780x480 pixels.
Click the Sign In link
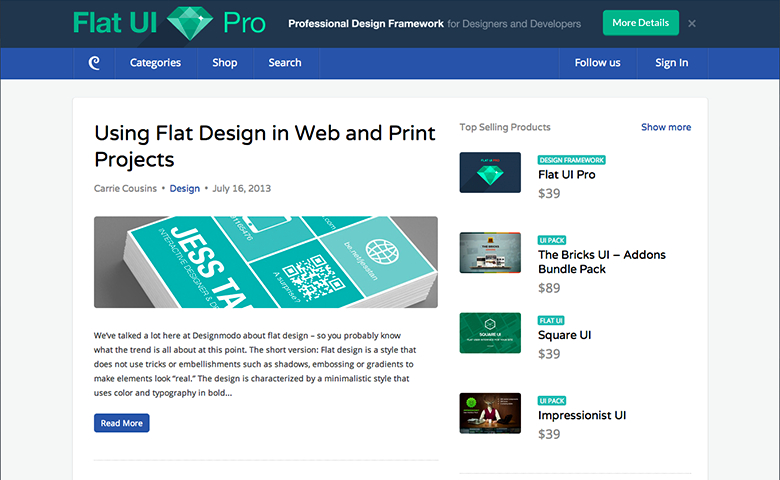coord(671,63)
